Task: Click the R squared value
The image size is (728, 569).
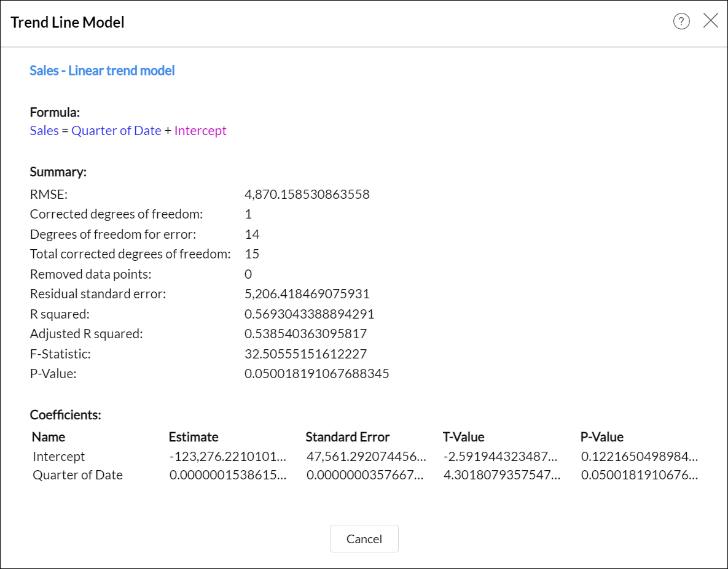Action: (309, 314)
